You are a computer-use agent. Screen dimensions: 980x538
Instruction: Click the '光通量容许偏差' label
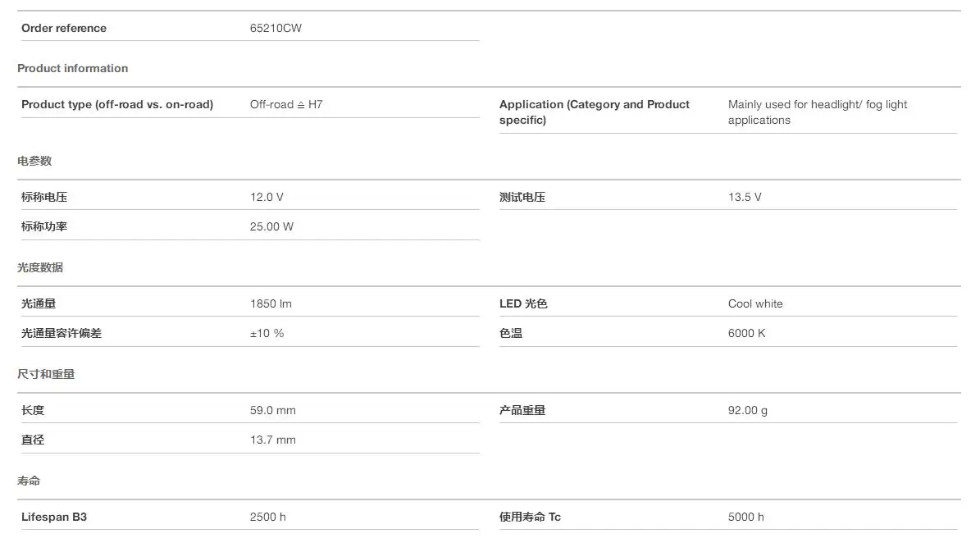point(62,333)
